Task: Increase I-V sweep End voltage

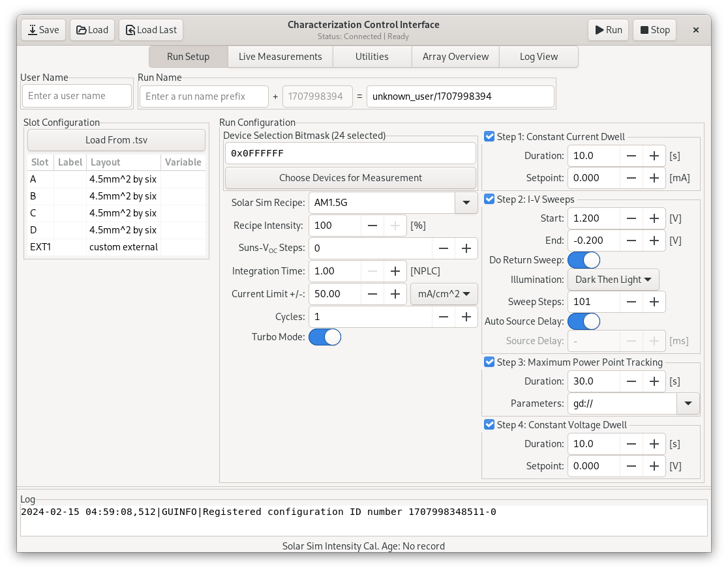Action: (654, 241)
